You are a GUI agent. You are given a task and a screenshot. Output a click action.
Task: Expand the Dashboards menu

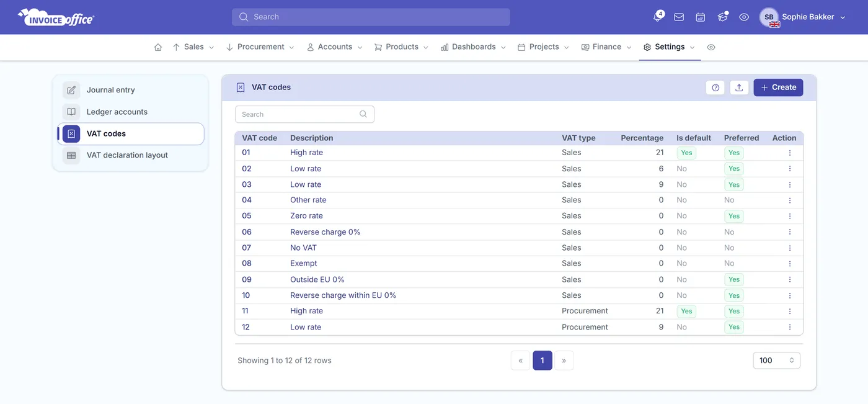474,47
